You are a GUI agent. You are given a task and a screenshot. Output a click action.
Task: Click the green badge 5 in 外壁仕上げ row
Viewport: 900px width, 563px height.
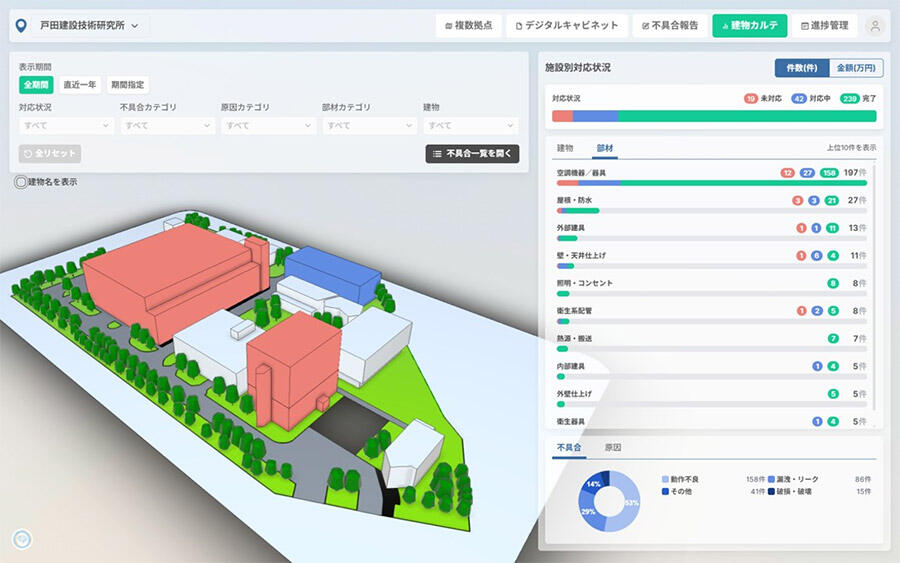[x=833, y=394]
